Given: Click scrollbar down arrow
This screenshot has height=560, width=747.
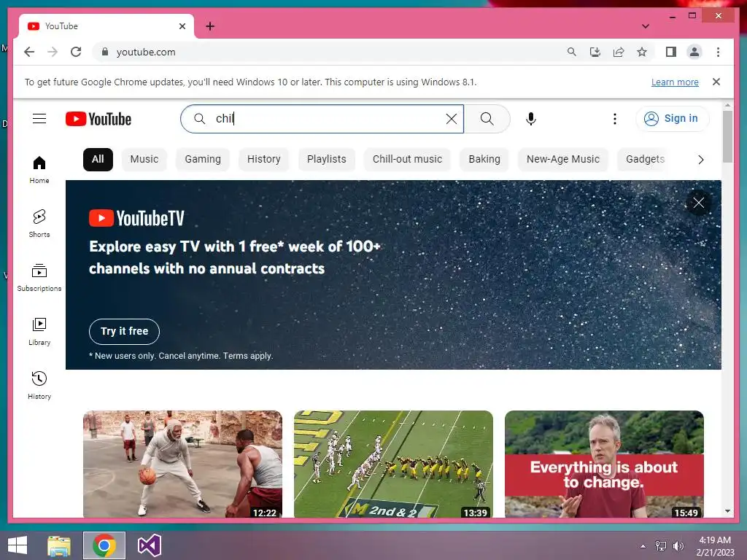Looking at the screenshot, I should [727, 511].
